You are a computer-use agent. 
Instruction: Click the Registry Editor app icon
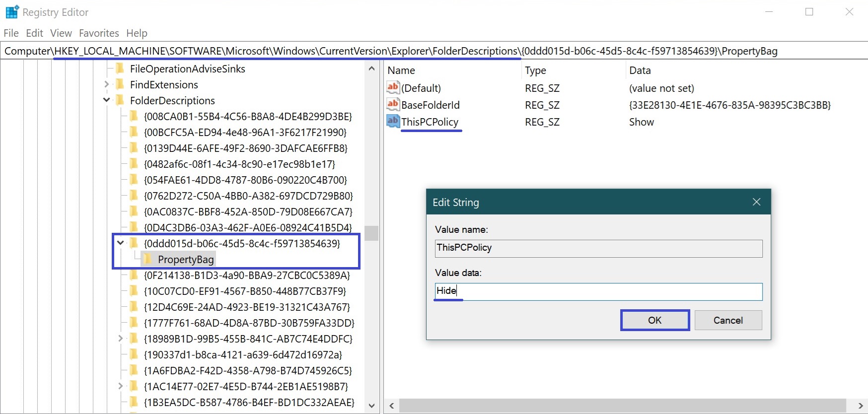point(12,12)
